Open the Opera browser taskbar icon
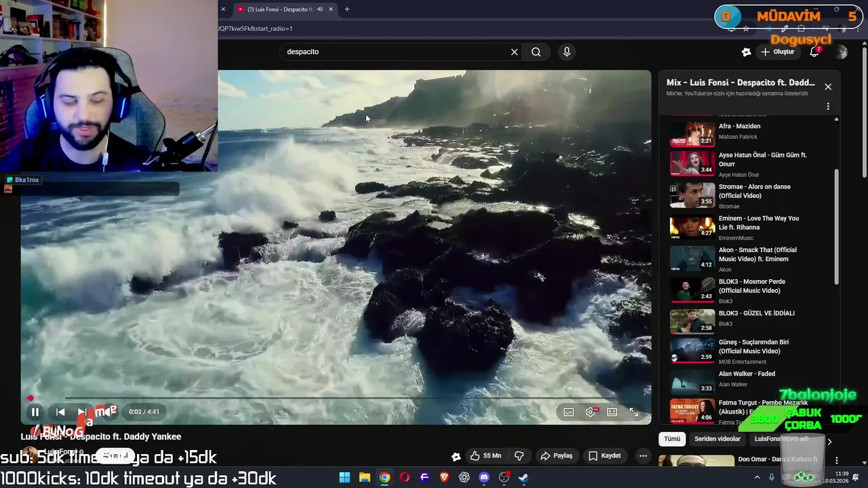Viewport: 868px width, 488px height. 405,477
